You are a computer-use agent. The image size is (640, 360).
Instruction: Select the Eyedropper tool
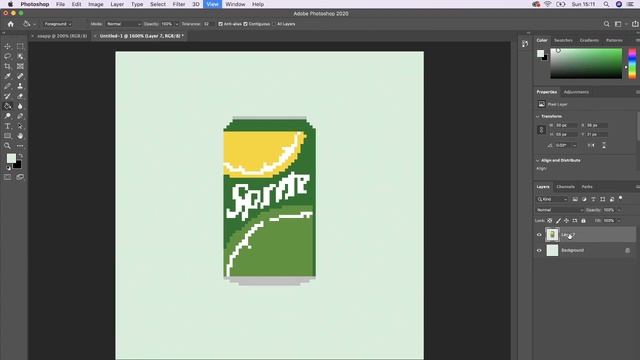pos(7,76)
